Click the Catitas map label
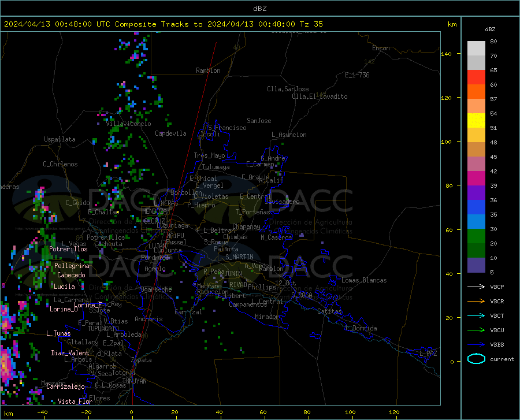The image size is (520, 420). [x=329, y=311]
